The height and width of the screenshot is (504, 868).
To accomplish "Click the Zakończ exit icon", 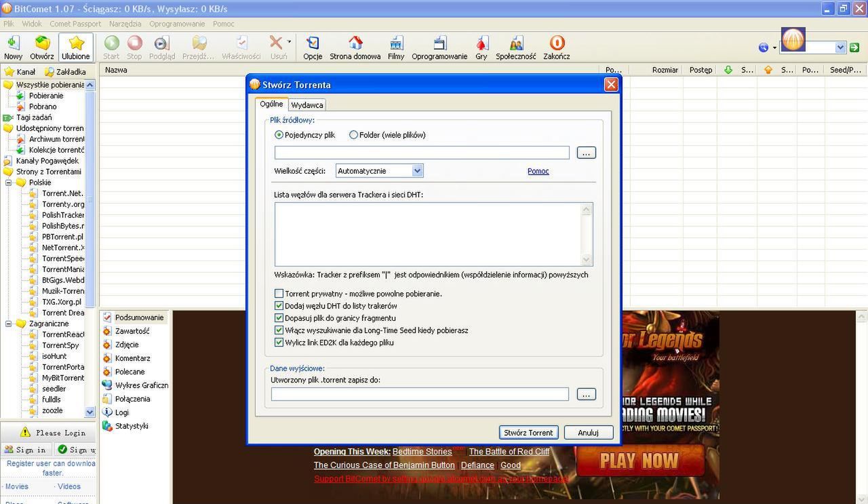I will coord(557,47).
